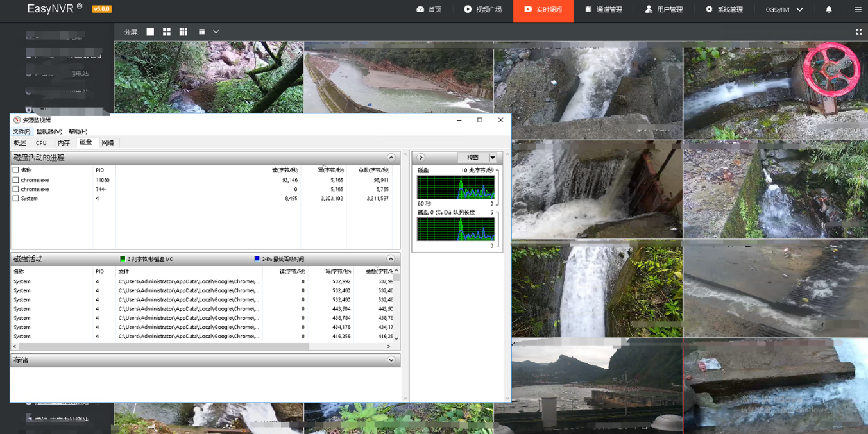Open the 帮助(H) menu

pos(78,131)
